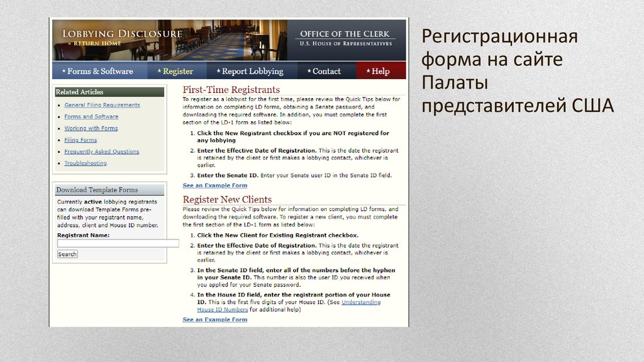Screen dimensions: 644x362
Task: Open the Troubleshooting link
Action: (x=86, y=163)
